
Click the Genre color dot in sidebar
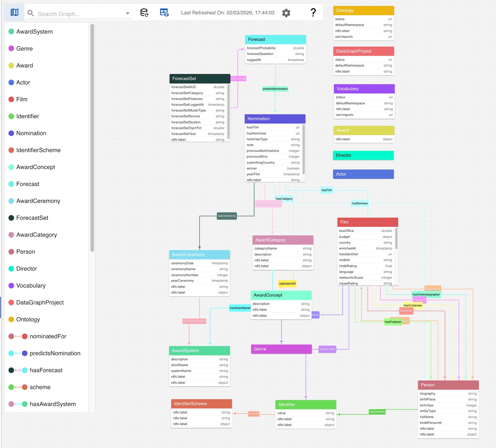pos(11,48)
